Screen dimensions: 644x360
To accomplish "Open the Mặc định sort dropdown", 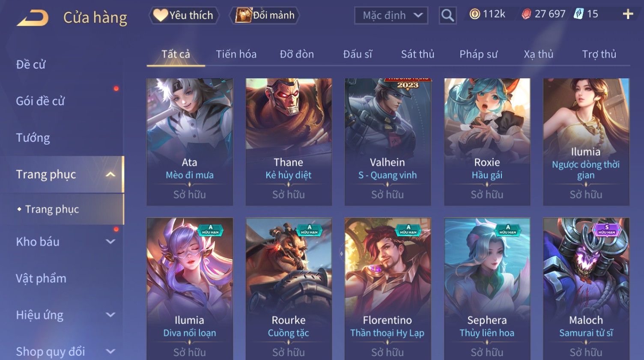I will tap(391, 15).
